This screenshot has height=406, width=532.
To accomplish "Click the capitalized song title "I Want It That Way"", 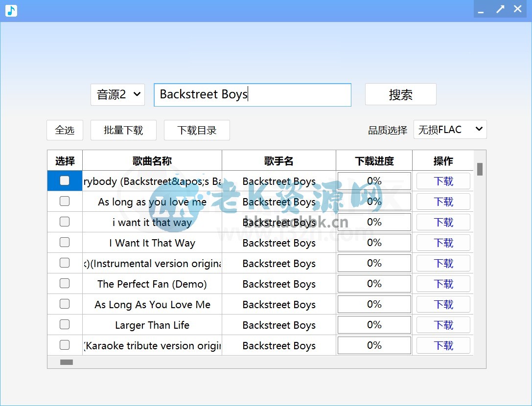I will pos(152,243).
